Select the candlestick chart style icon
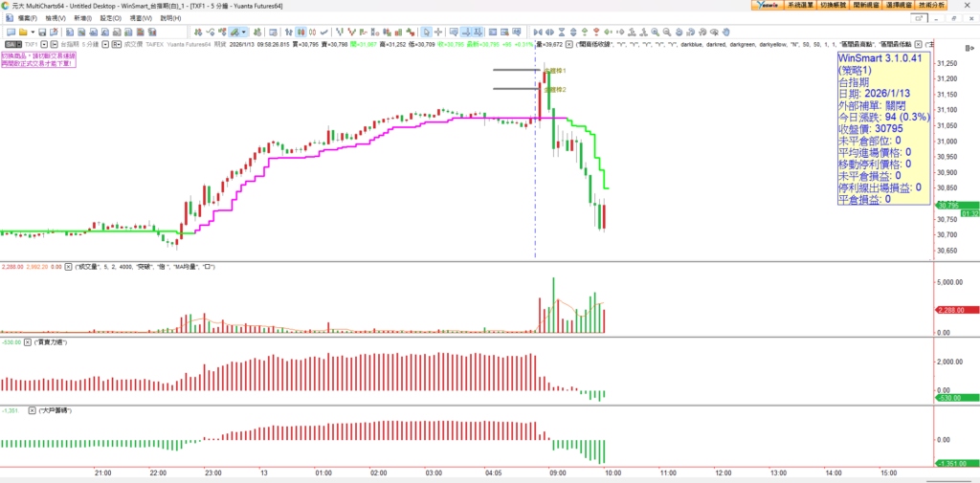 click(301, 32)
